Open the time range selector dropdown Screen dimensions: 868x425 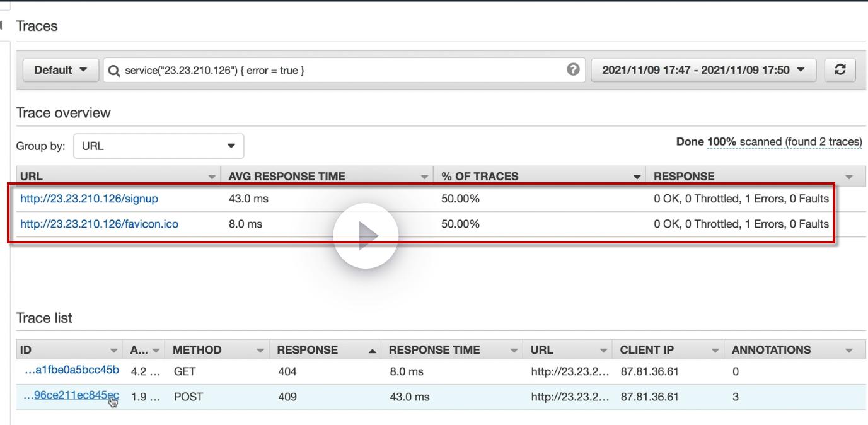(x=703, y=70)
